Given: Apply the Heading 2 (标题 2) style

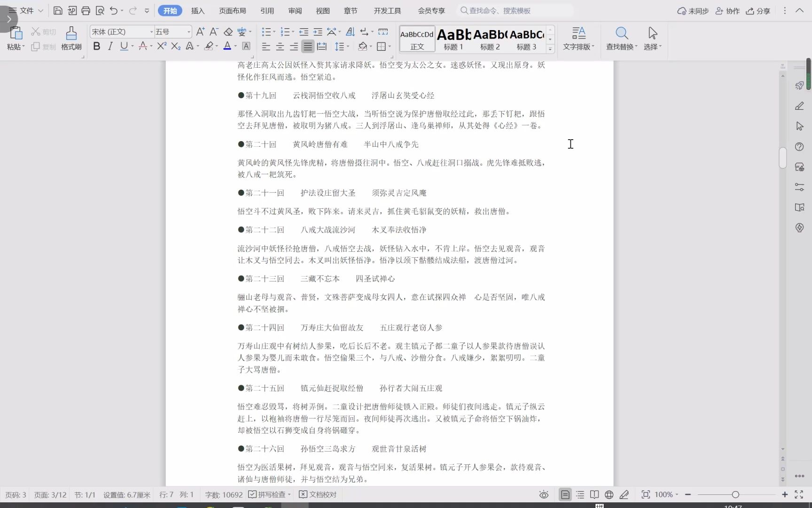Looking at the screenshot, I should pos(490,39).
